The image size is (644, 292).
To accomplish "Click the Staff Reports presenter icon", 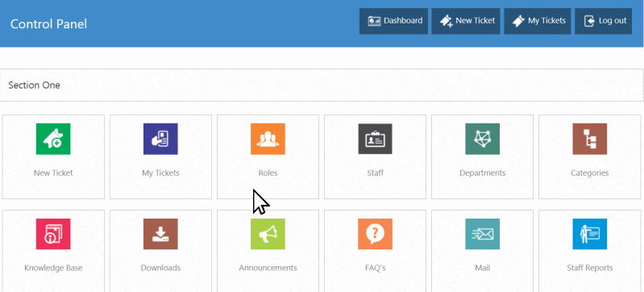I will (590, 234).
